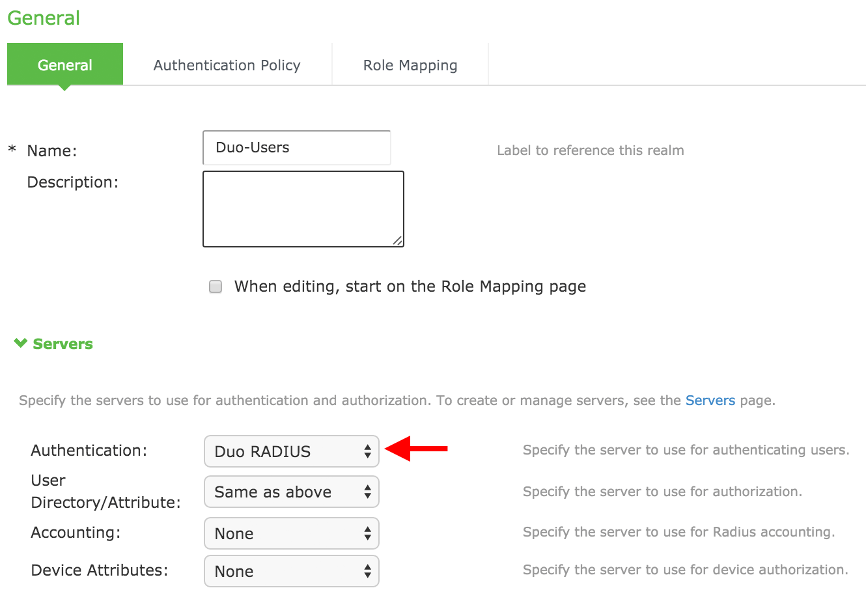This screenshot has height=616, width=866.
Task: Collapse the Servers section chevron
Action: click(20, 343)
